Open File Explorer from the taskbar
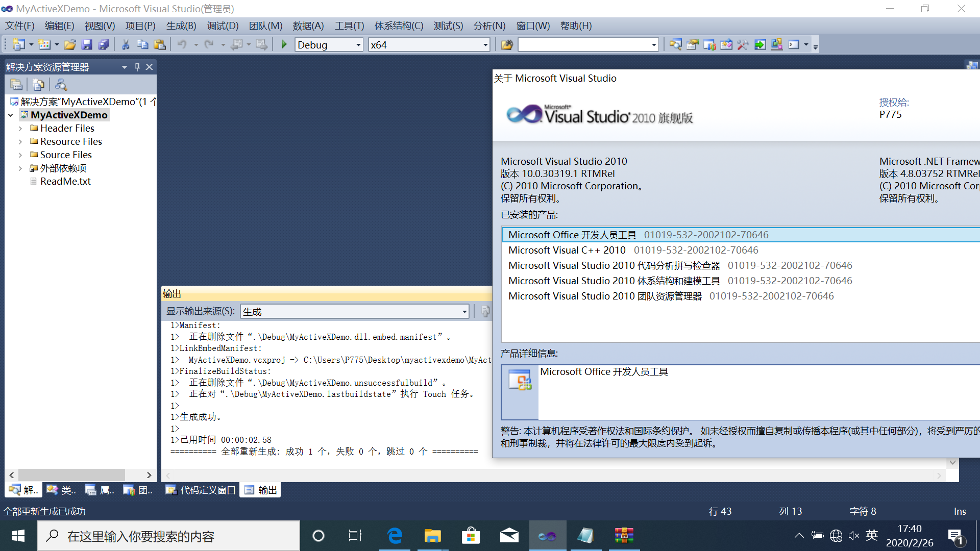980x551 pixels. (433, 536)
